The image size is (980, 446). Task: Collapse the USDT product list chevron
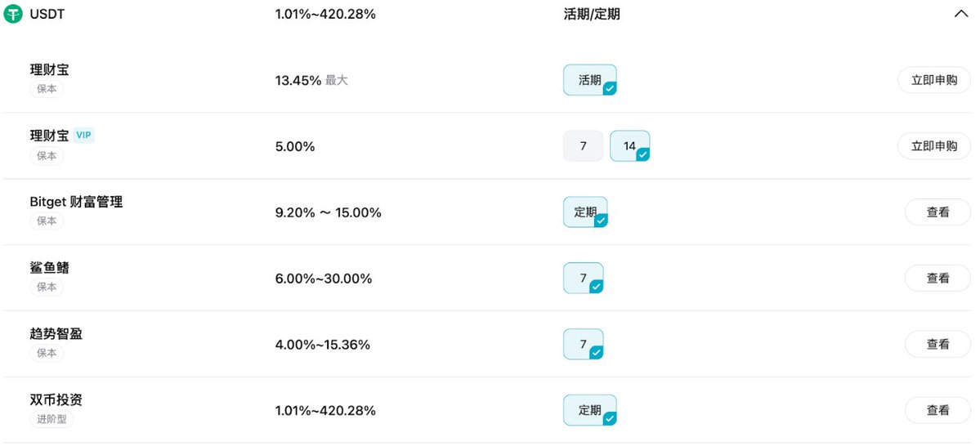960,14
